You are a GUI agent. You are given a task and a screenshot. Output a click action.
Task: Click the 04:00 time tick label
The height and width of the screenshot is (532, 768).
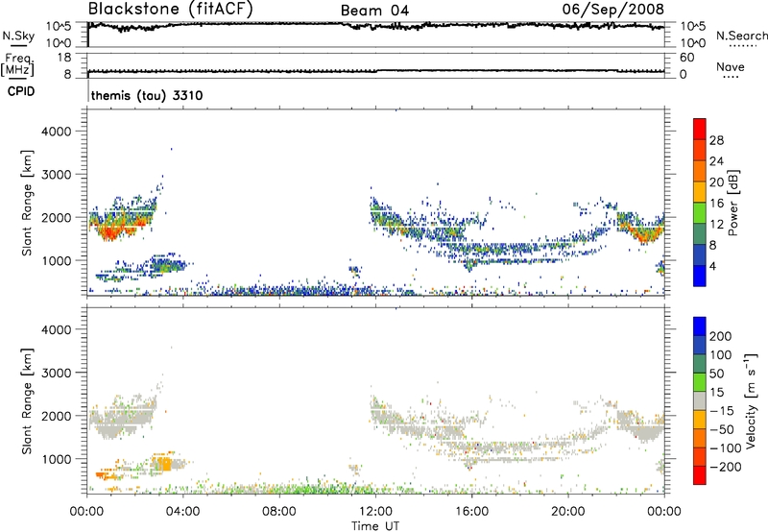click(x=182, y=512)
